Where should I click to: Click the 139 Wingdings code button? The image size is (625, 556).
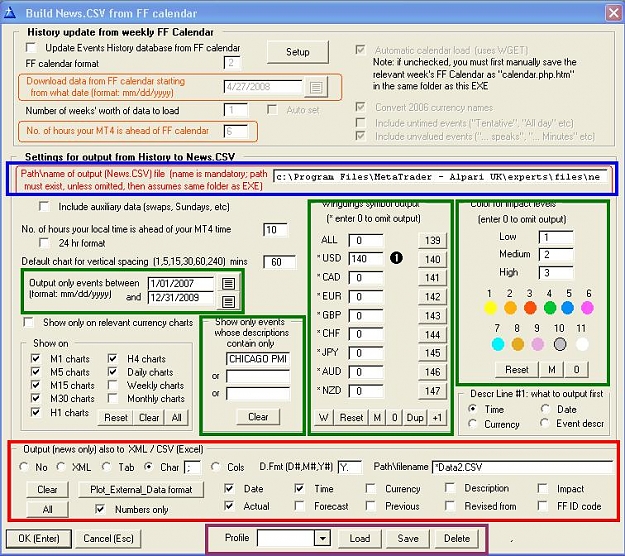point(432,240)
